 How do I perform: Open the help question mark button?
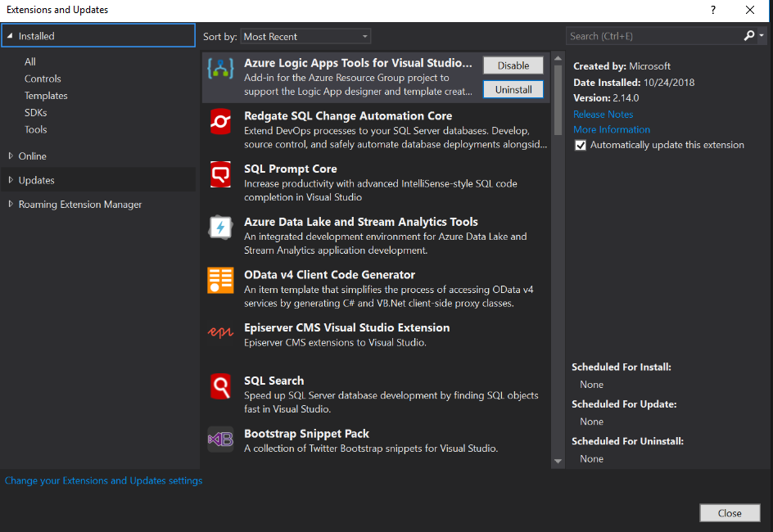coord(713,10)
